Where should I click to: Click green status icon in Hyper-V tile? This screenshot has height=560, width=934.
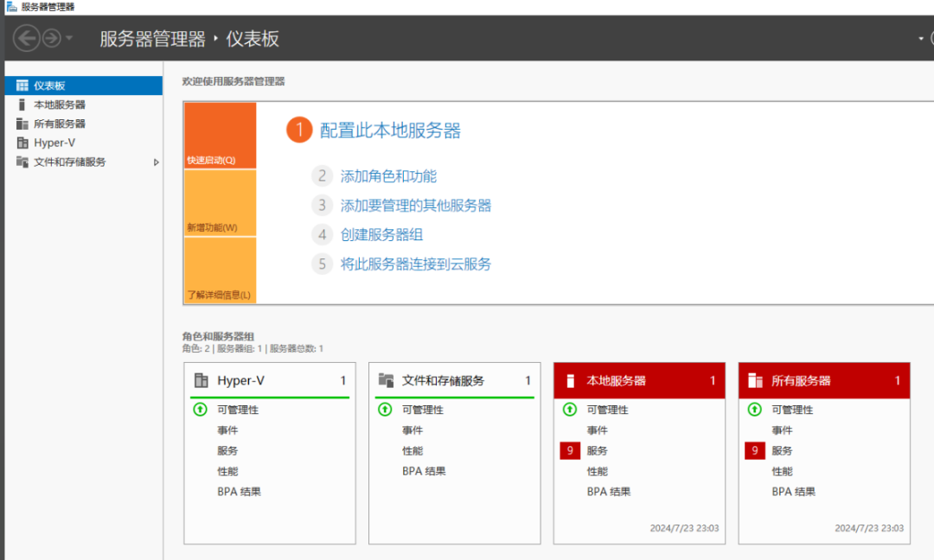point(200,410)
